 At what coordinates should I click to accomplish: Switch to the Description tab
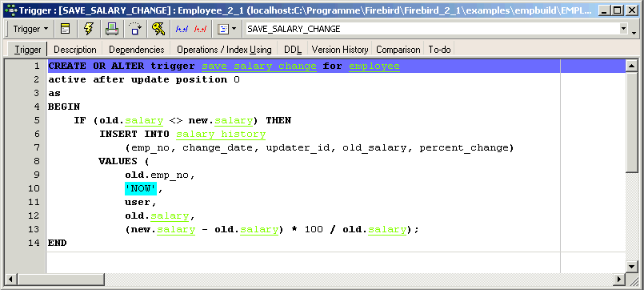coord(75,50)
